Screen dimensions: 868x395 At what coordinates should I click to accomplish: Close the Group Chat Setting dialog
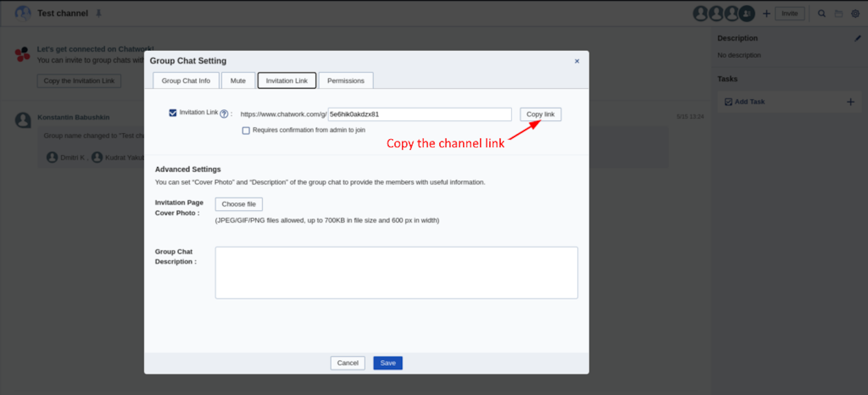coord(577,61)
